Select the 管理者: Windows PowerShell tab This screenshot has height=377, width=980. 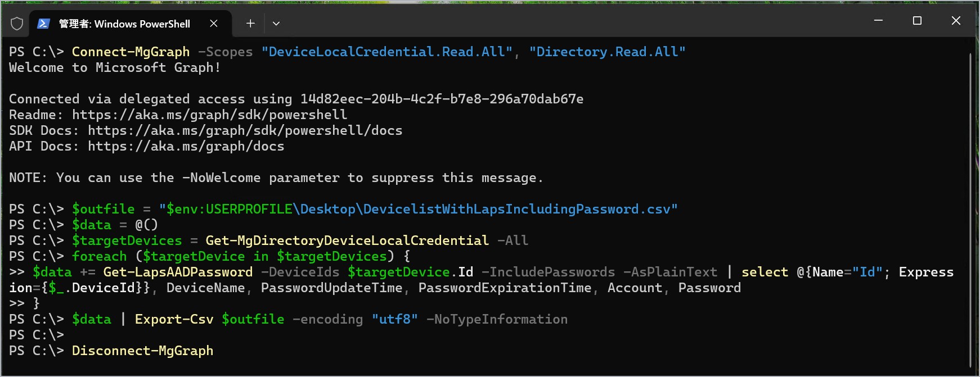[x=124, y=24]
